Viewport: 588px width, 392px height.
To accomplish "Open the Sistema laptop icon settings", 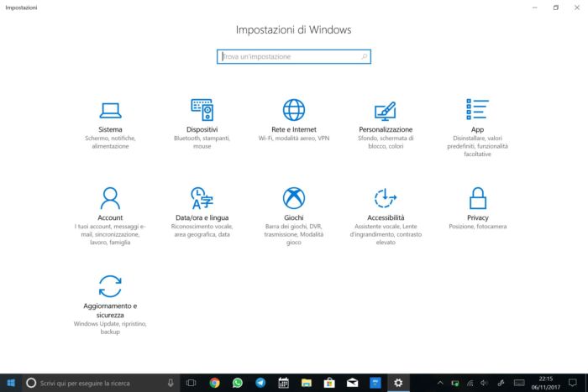I will (x=110, y=110).
